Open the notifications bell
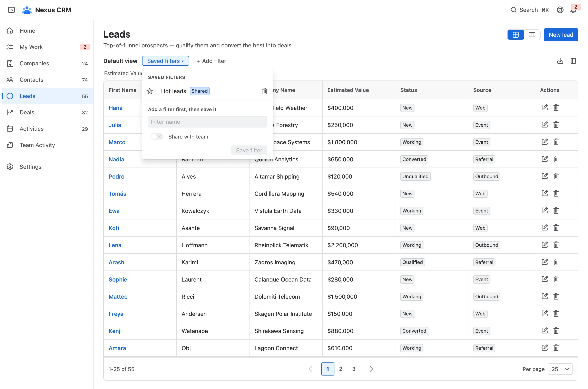The image size is (588, 389). tap(573, 10)
